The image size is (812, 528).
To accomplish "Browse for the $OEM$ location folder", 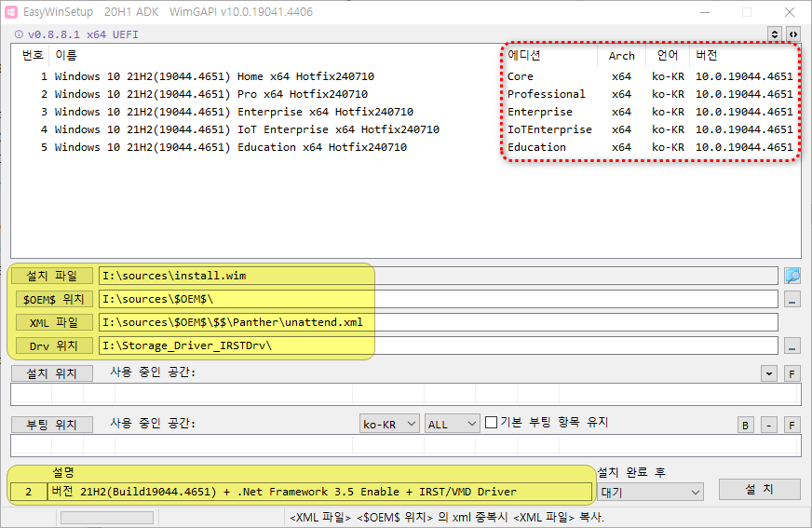I will 792,299.
